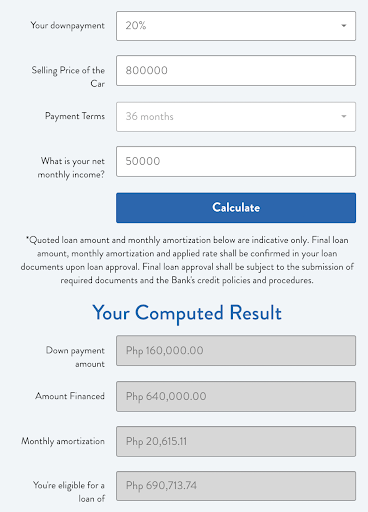This screenshot has height=512, width=368.
Task: Click the Monthly amortization result field
Action: [236, 441]
